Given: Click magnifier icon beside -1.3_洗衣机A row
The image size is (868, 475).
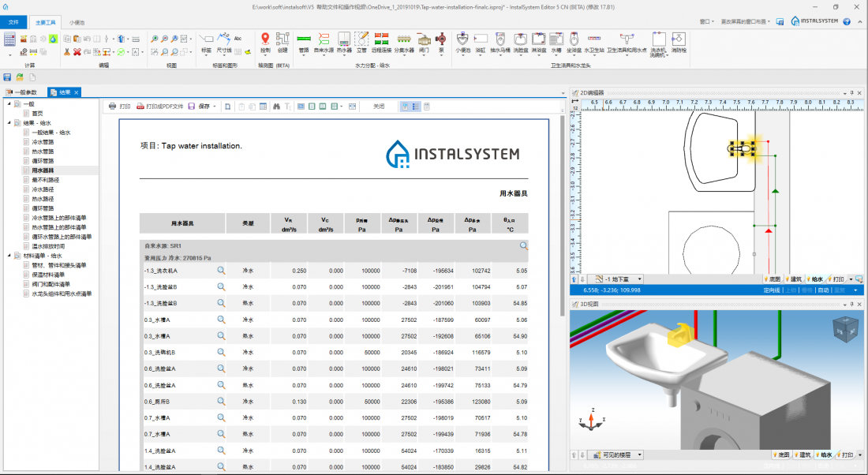Looking at the screenshot, I should click(x=222, y=271).
